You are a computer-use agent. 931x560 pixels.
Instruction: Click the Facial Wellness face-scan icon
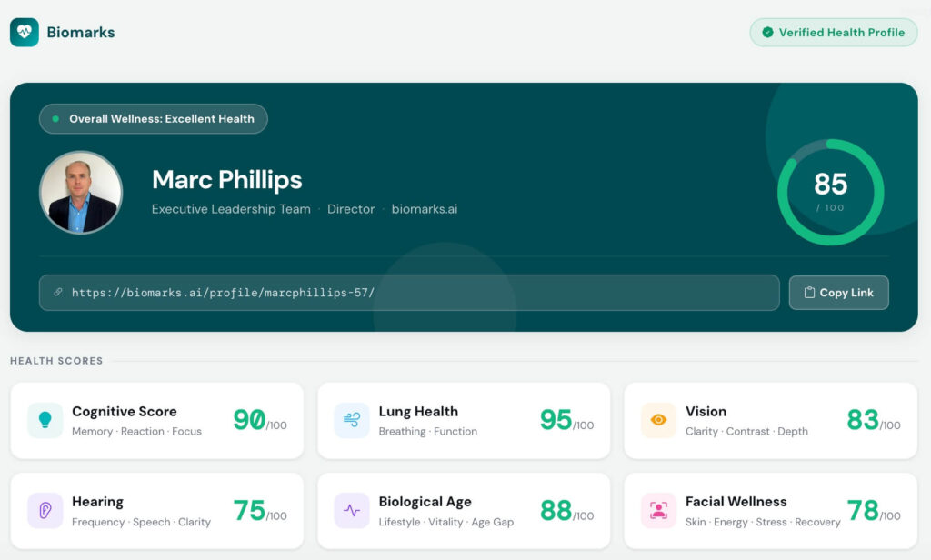[658, 510]
